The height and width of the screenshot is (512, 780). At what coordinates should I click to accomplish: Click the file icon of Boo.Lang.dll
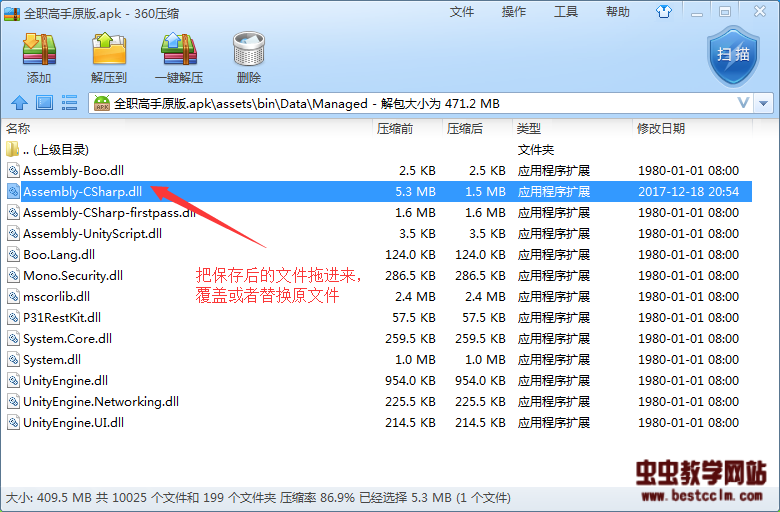pos(13,255)
